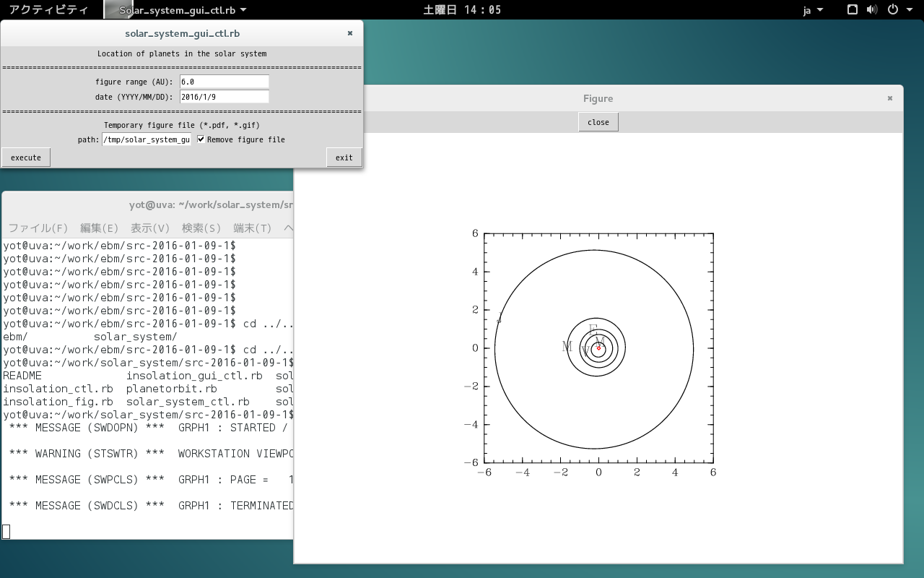Open the 表示(V) terminal menu

pyautogui.click(x=150, y=228)
